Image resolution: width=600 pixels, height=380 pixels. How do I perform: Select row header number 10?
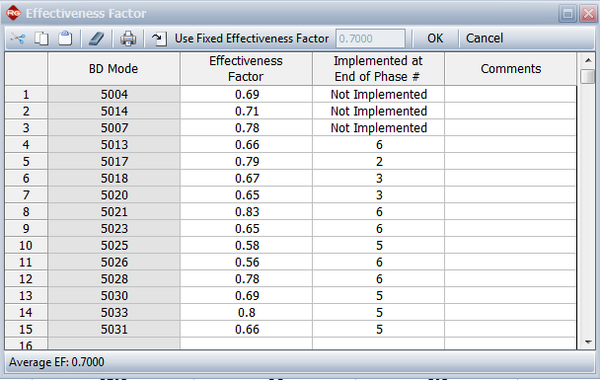26,245
